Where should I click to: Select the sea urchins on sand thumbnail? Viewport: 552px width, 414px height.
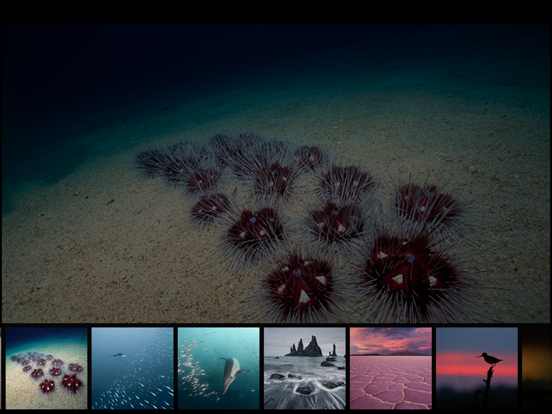pos(46,368)
